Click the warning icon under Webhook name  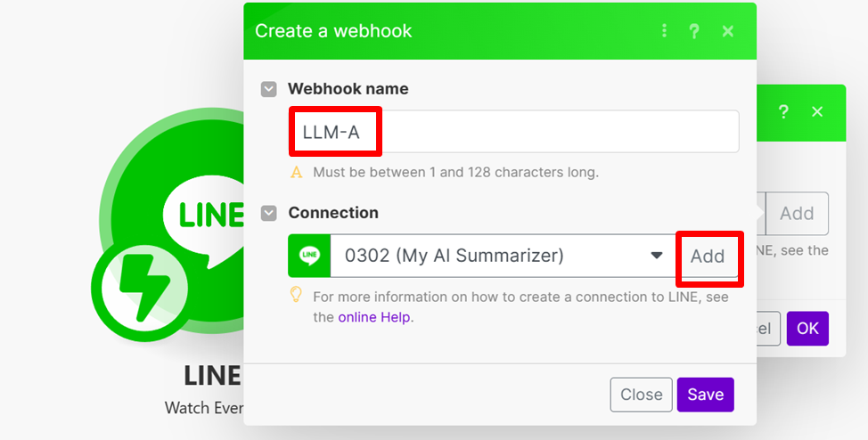[297, 172]
